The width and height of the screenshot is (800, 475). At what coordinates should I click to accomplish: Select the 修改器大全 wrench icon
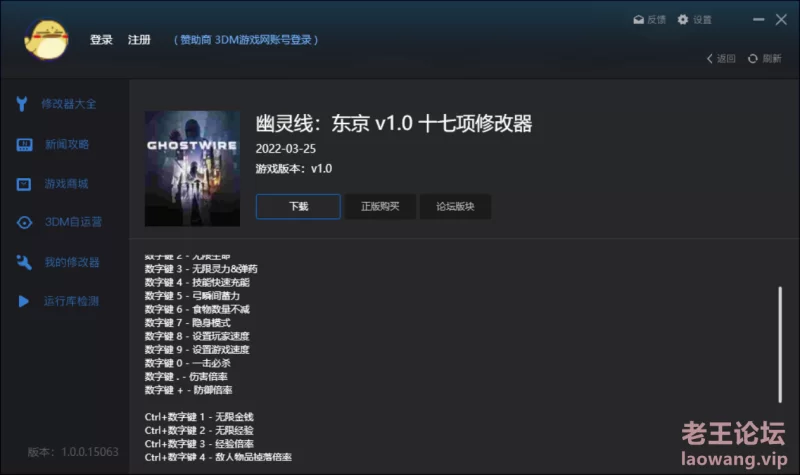pyautogui.click(x=21, y=104)
